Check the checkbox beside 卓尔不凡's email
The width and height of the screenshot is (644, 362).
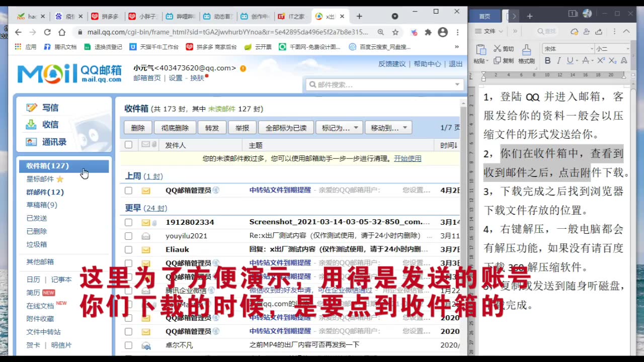(x=129, y=345)
